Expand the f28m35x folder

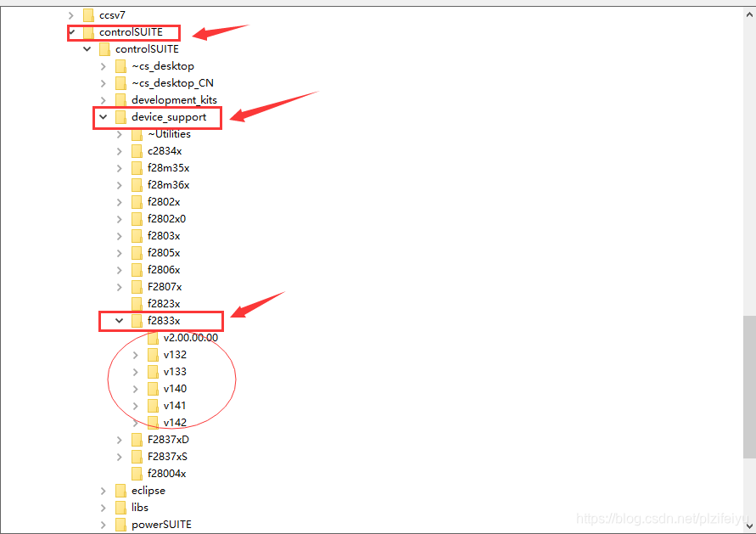click(120, 168)
